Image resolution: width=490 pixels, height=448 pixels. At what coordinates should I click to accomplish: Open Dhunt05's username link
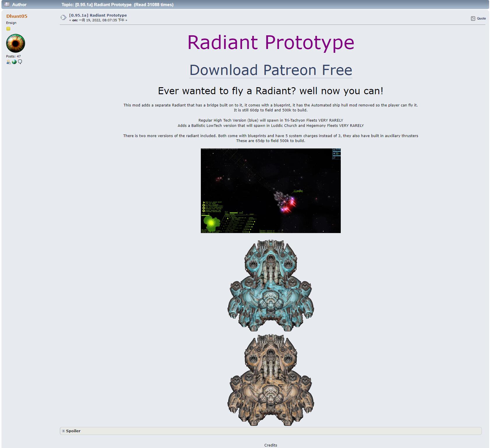click(x=17, y=16)
